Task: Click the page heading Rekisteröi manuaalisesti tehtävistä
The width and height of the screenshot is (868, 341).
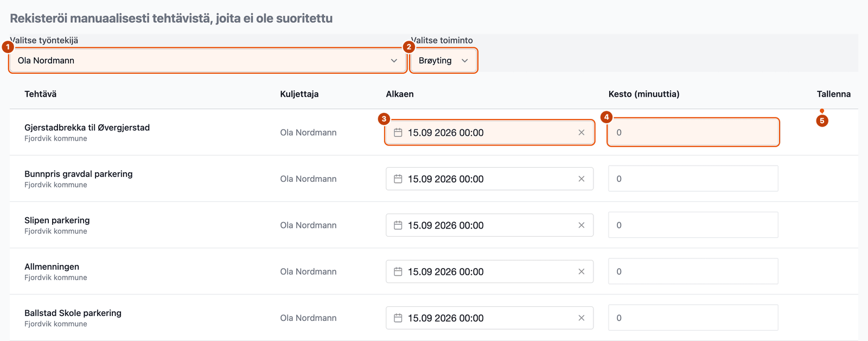Action: click(171, 18)
